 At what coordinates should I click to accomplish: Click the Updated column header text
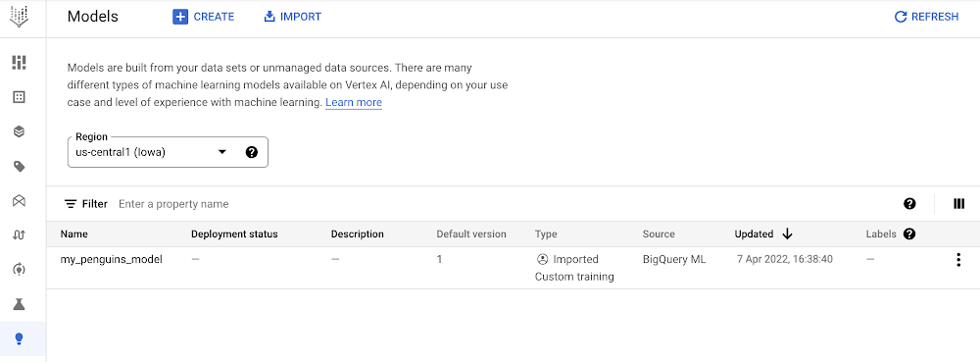pos(754,233)
